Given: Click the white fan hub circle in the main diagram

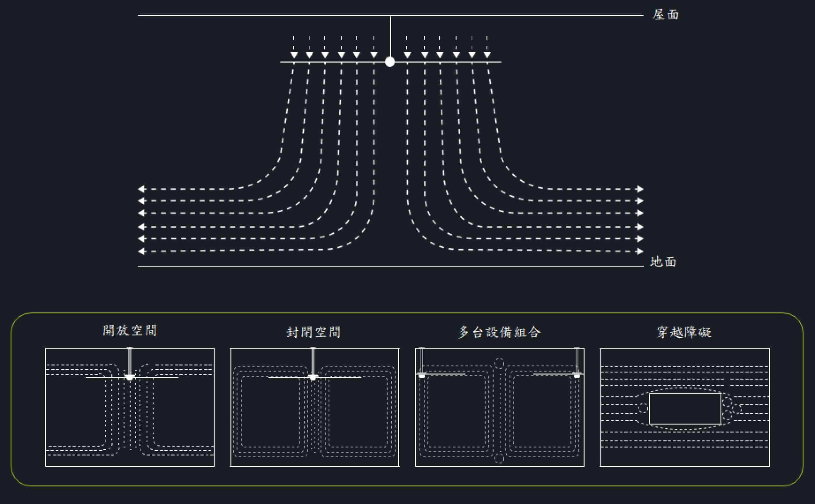Looking at the screenshot, I should coord(389,62).
